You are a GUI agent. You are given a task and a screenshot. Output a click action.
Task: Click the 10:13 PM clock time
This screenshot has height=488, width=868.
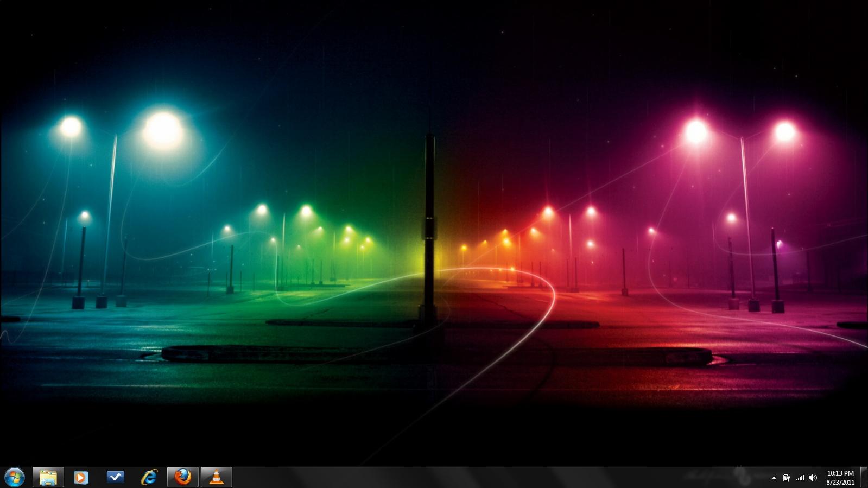[840, 473]
